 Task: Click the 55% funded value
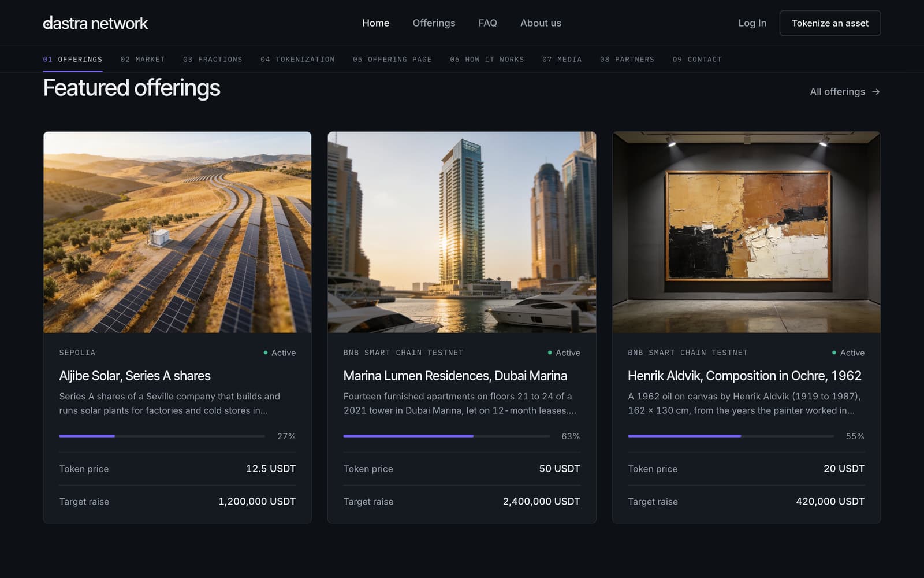point(855,436)
